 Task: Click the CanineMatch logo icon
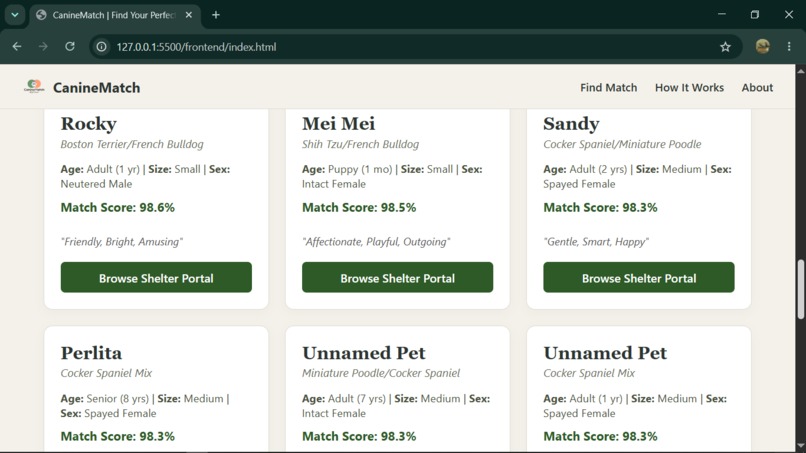[x=34, y=86]
